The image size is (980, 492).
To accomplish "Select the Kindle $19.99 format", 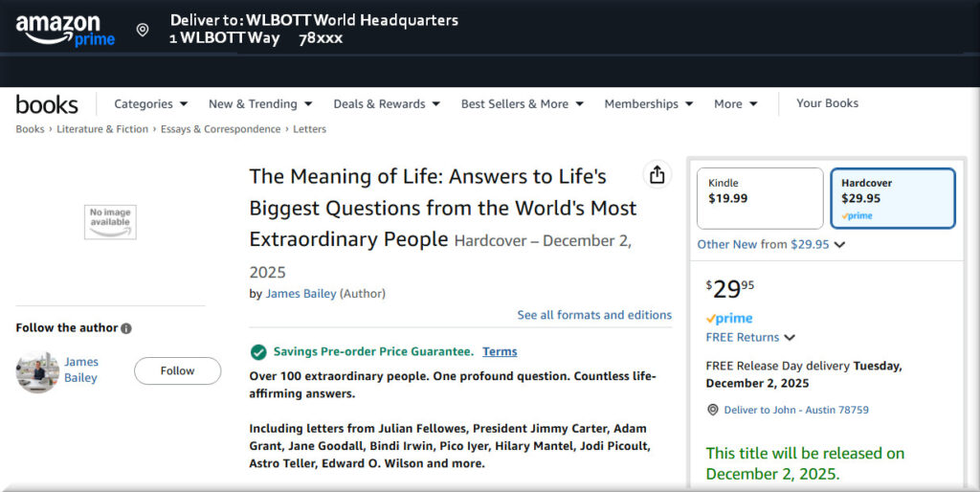I will tap(759, 198).
